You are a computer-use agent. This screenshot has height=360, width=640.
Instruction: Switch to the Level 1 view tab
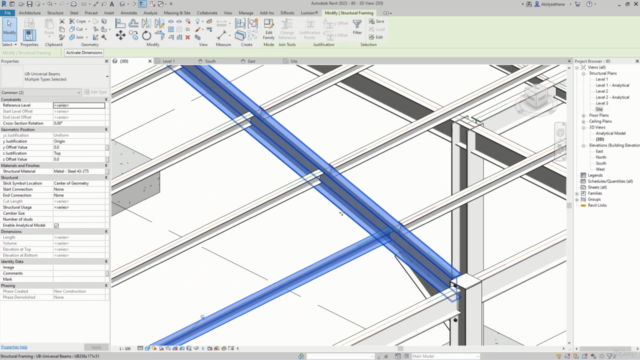pyautogui.click(x=169, y=61)
